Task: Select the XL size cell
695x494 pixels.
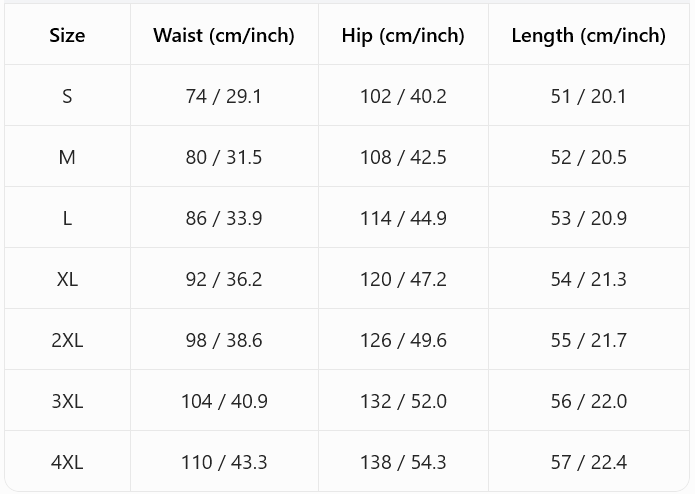Action: tap(67, 279)
